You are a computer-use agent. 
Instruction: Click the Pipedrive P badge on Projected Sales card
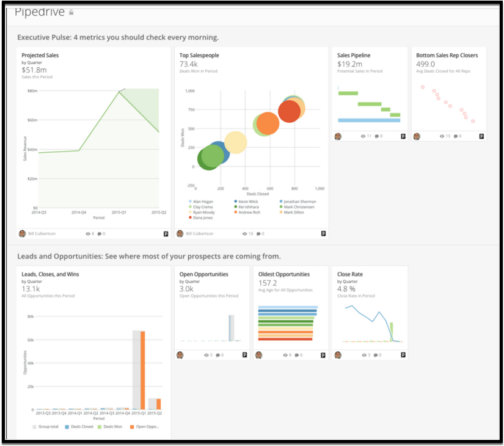(166, 233)
